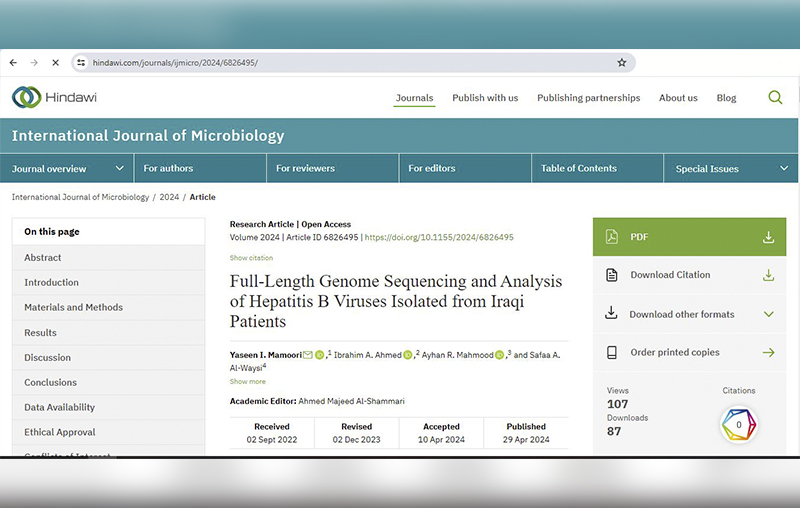Click the Download Citation arrow icon
The height and width of the screenshot is (508, 800).
click(768, 275)
